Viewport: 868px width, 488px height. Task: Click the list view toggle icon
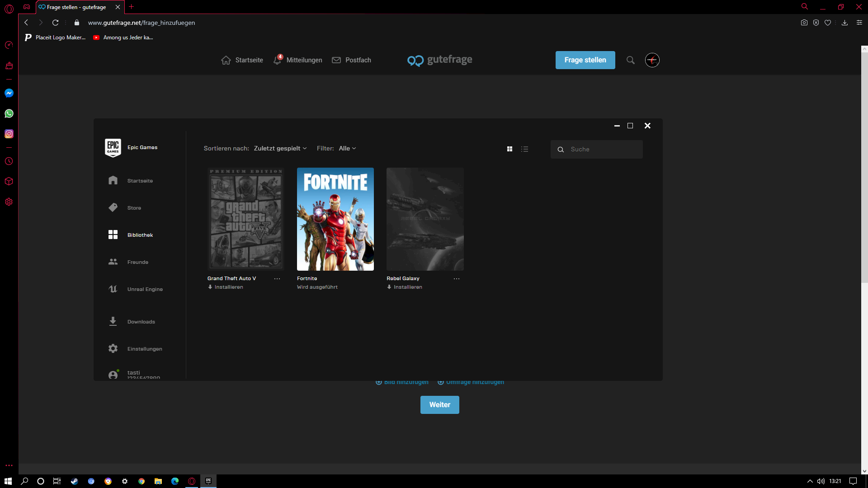(x=524, y=148)
